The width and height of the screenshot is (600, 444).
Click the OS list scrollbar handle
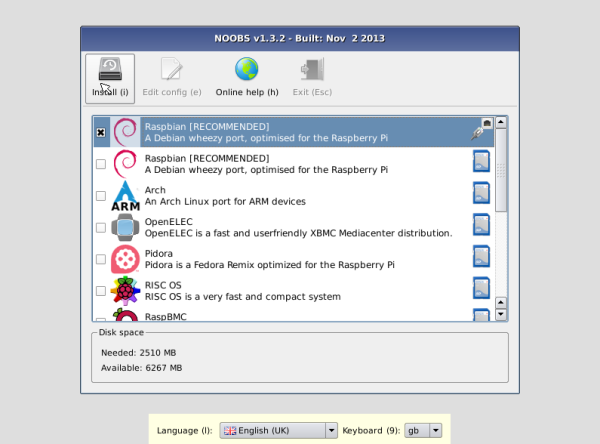pyautogui.click(x=501, y=170)
